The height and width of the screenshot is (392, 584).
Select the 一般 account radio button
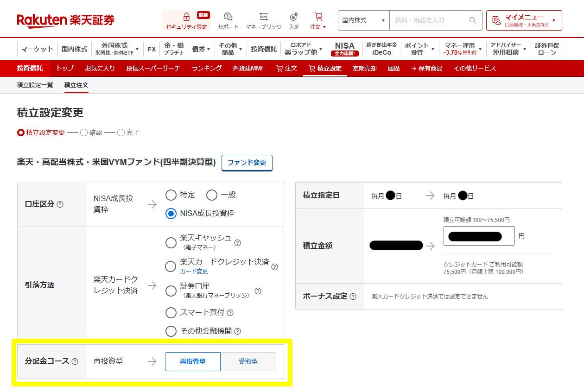(212, 195)
